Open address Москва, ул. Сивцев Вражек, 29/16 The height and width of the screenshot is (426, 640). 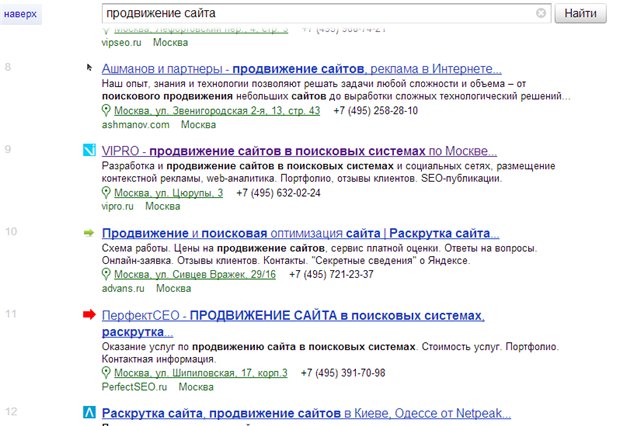[x=195, y=274]
